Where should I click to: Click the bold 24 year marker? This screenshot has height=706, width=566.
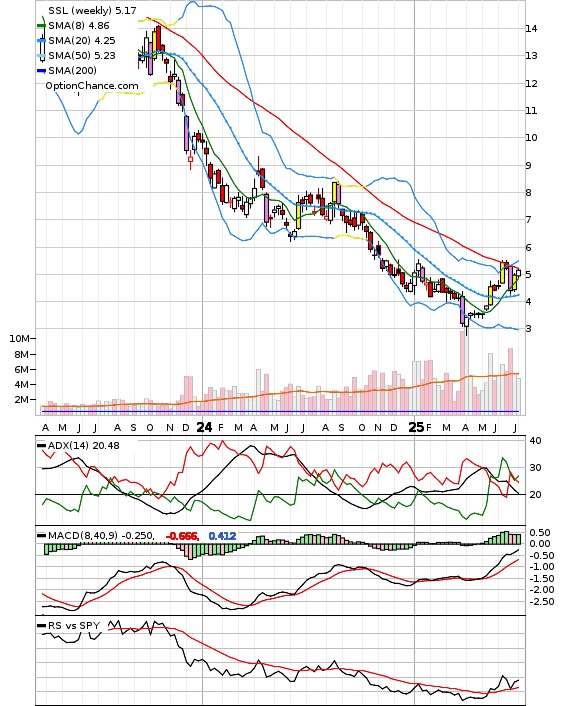click(204, 427)
